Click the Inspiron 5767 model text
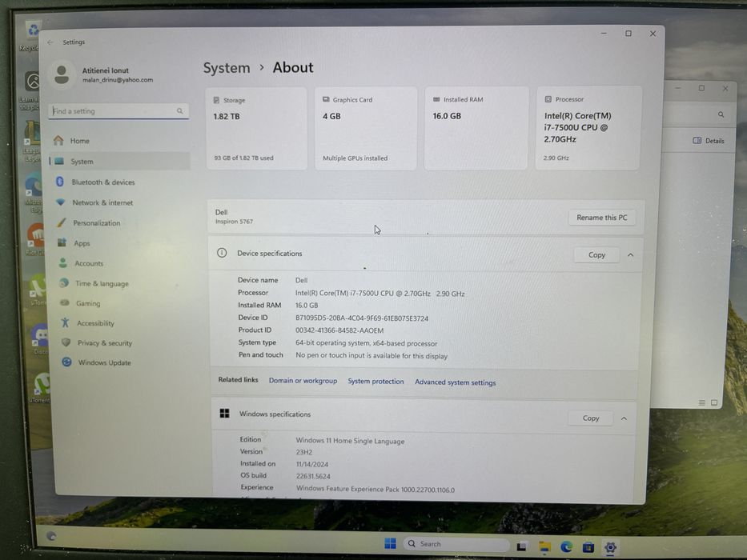 (234, 222)
